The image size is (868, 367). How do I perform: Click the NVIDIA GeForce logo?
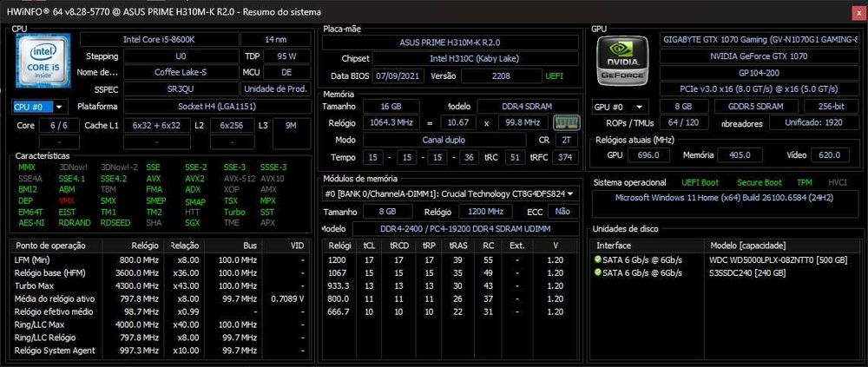click(x=623, y=59)
